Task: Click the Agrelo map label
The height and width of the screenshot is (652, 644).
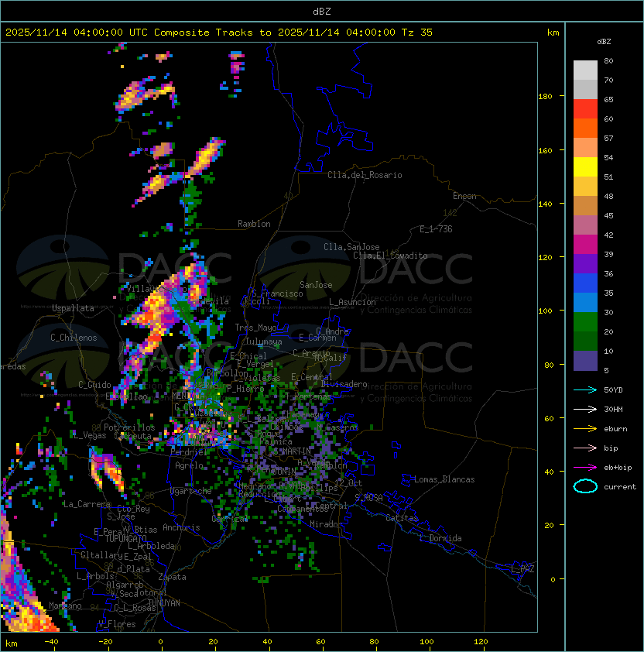Action: (189, 465)
